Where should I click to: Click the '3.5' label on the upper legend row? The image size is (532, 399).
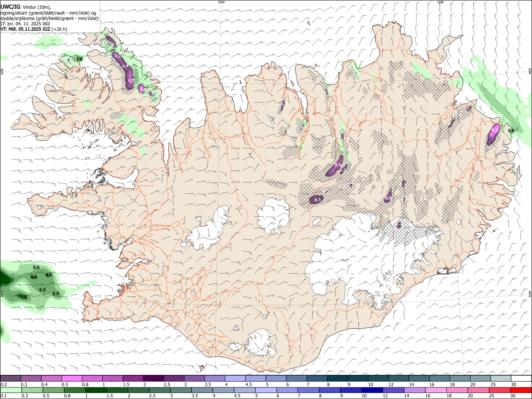207,384
